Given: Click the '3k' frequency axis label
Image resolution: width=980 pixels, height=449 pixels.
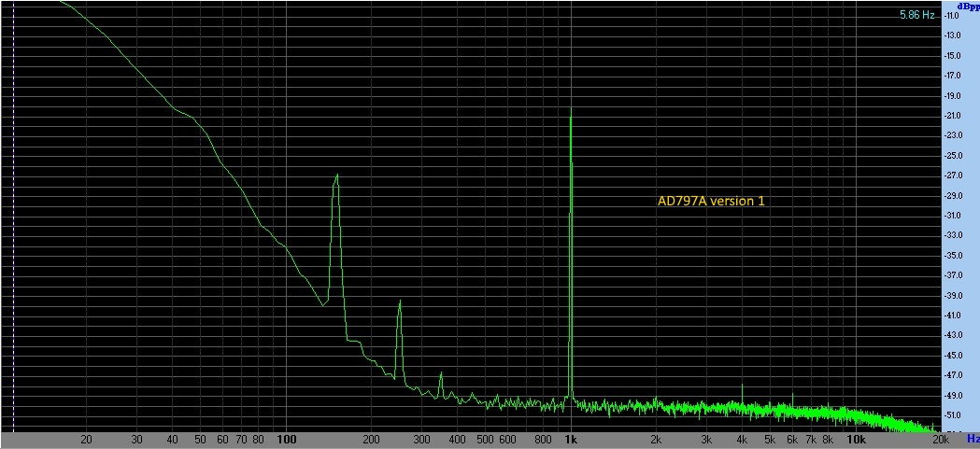Looking at the screenshot, I should 706,439.
